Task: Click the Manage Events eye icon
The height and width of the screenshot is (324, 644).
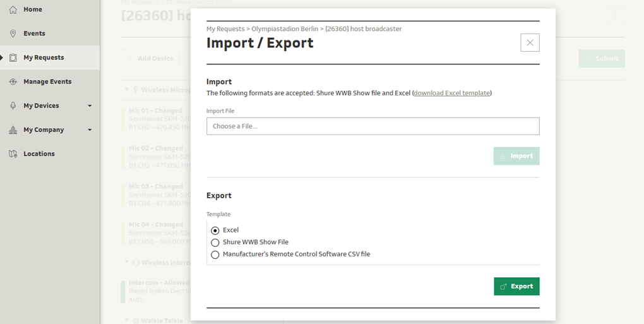Action: 13,81
